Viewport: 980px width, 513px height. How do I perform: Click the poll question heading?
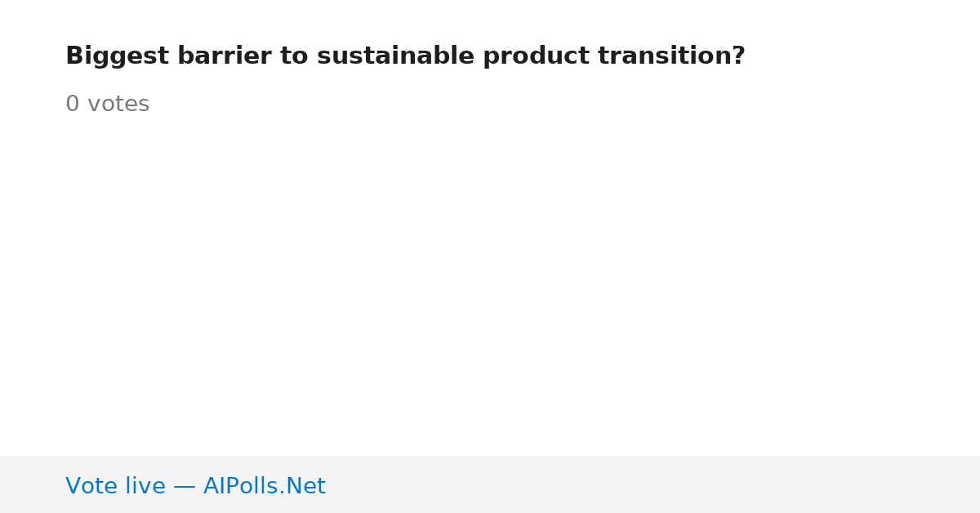point(405,56)
